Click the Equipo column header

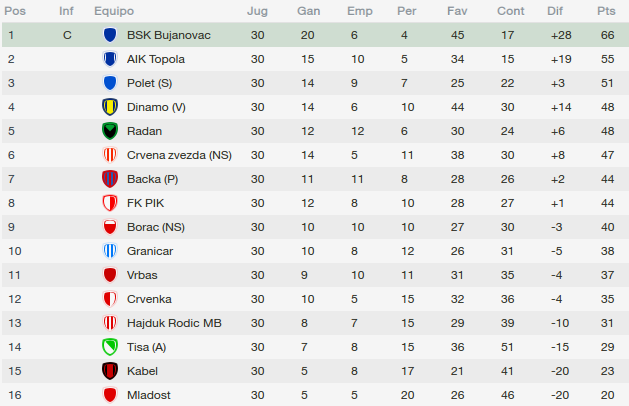coord(114,11)
